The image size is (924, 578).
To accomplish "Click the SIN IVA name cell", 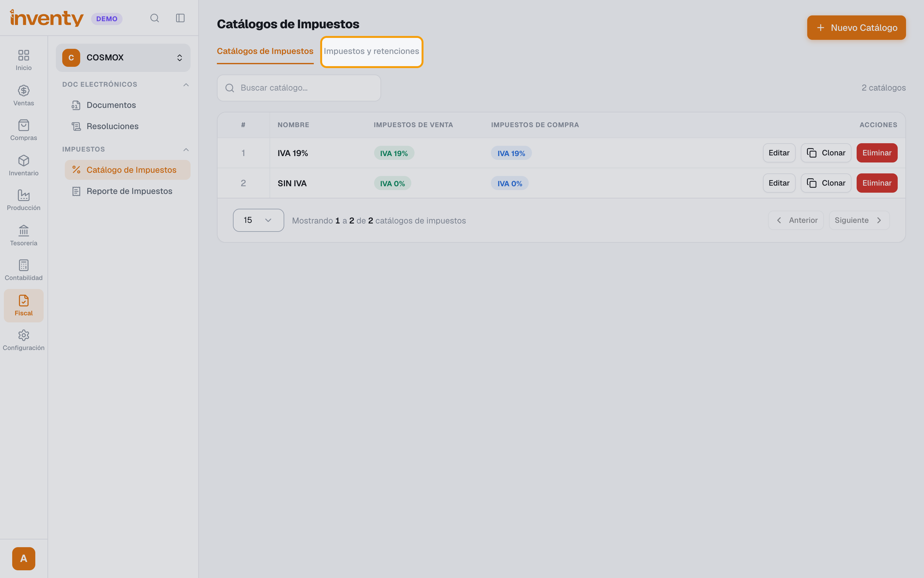I will pyautogui.click(x=292, y=183).
